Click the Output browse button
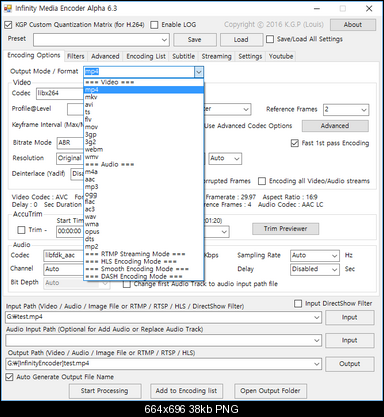This screenshot has width=384, height=417. (x=350, y=364)
